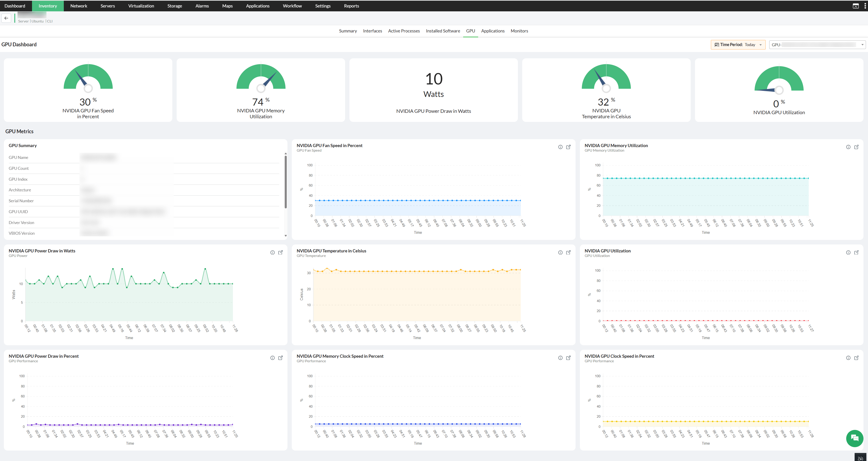The image size is (868, 461).
Task: Open Fan Speed chart in new window
Action: coord(568,147)
